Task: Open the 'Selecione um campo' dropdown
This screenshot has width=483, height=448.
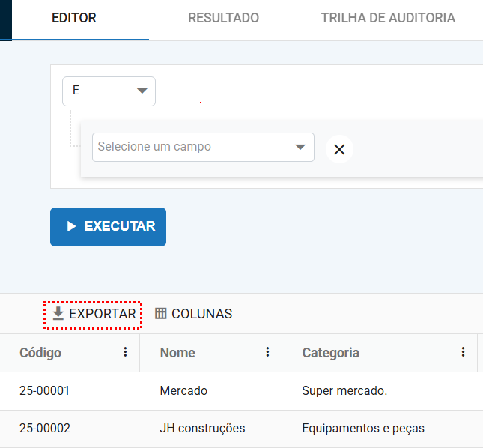Action: coord(202,147)
